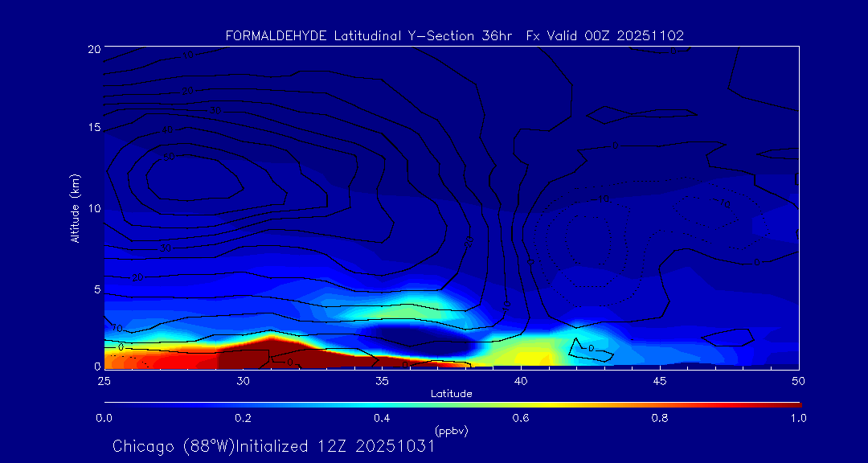Viewport: 868px width, 463px height.
Task: Click latitude axis tick label 50
Action: [x=799, y=381]
